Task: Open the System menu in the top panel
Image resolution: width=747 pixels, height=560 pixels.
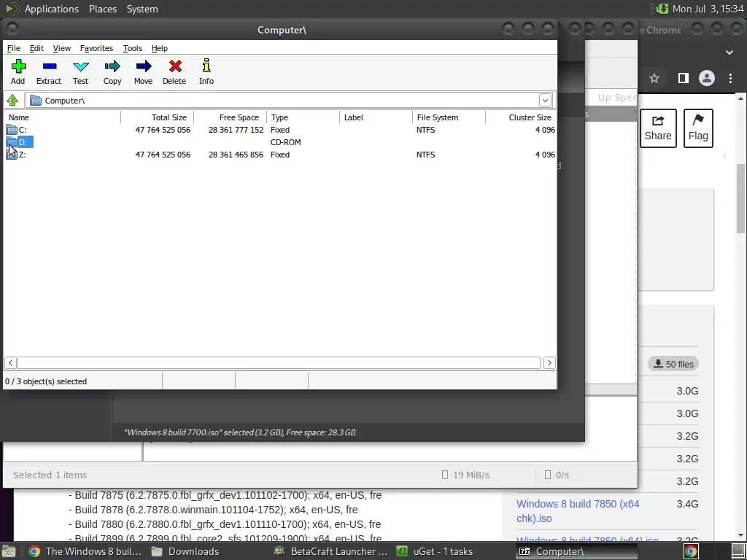Action: pyautogui.click(x=142, y=9)
